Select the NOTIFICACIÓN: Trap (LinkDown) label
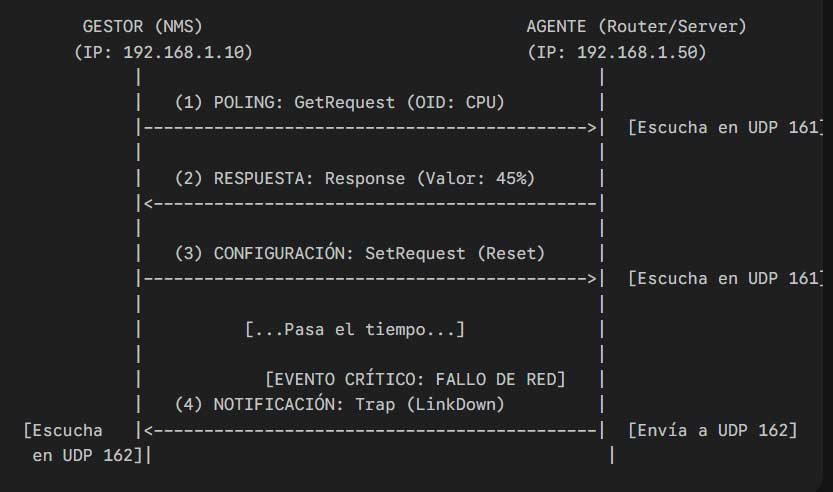The width and height of the screenshot is (833, 492). click(x=340, y=405)
